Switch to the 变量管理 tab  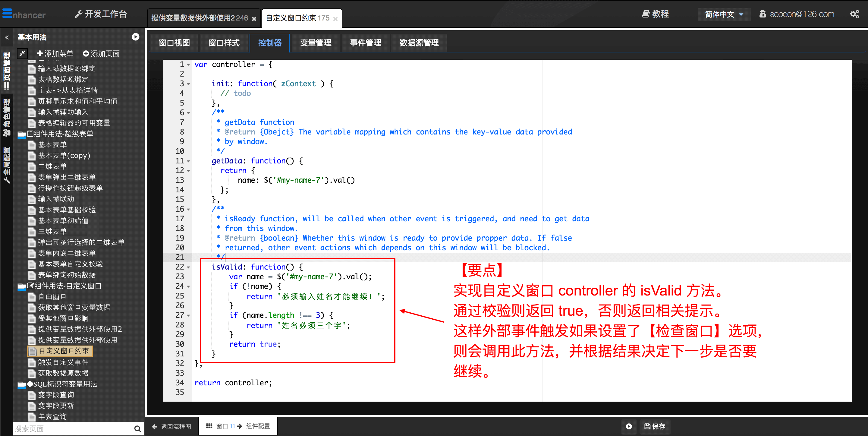(x=315, y=43)
